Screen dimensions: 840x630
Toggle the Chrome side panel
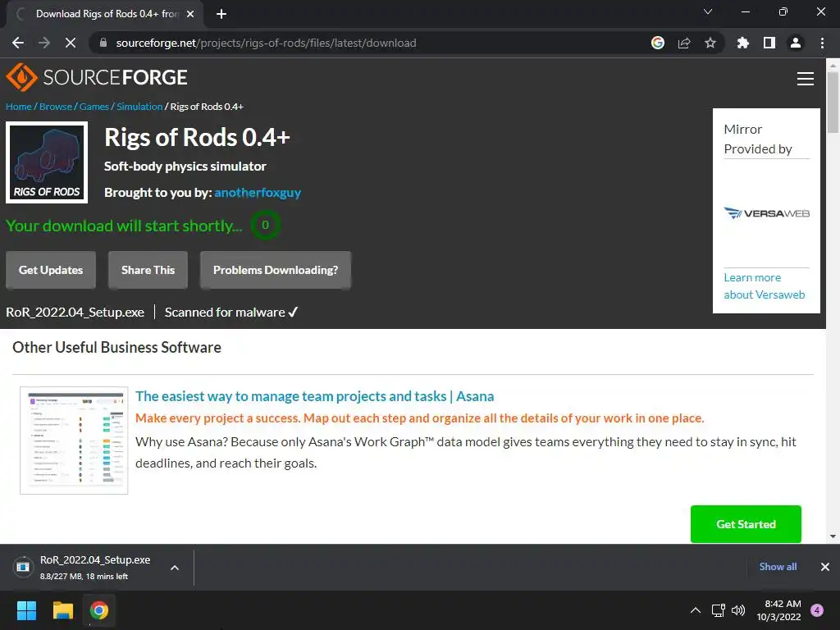click(x=769, y=43)
